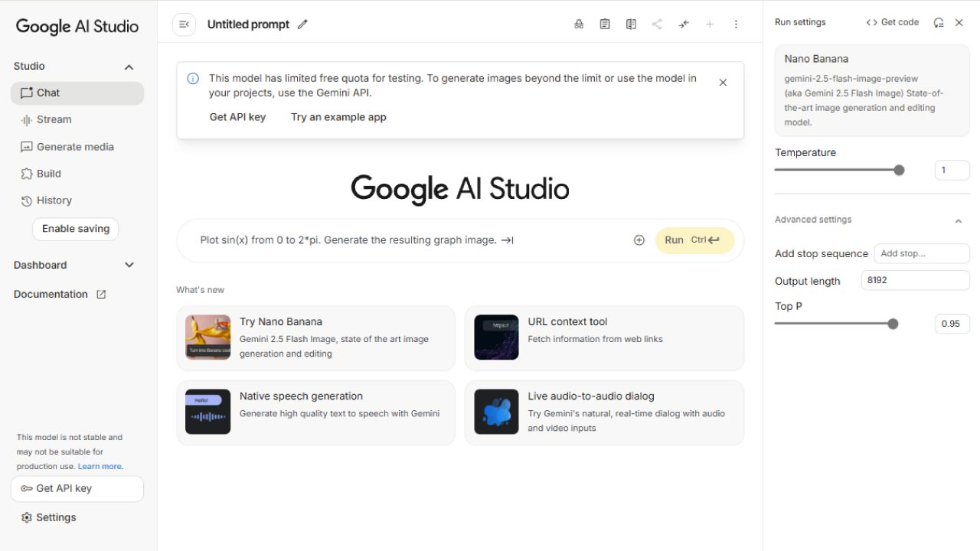Click the sidebar Get API key button
This screenshot has width=980, height=551.
[77, 489]
